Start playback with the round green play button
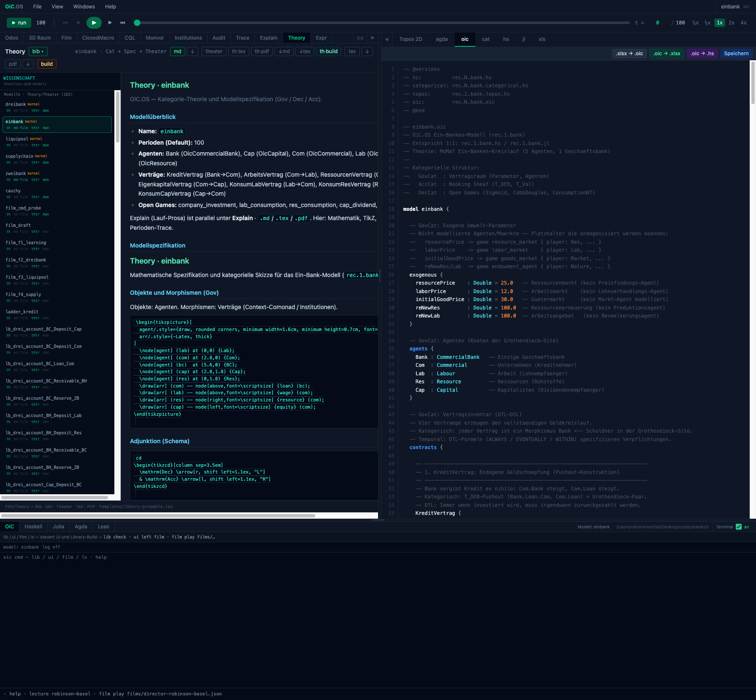756x700 pixels. point(94,23)
